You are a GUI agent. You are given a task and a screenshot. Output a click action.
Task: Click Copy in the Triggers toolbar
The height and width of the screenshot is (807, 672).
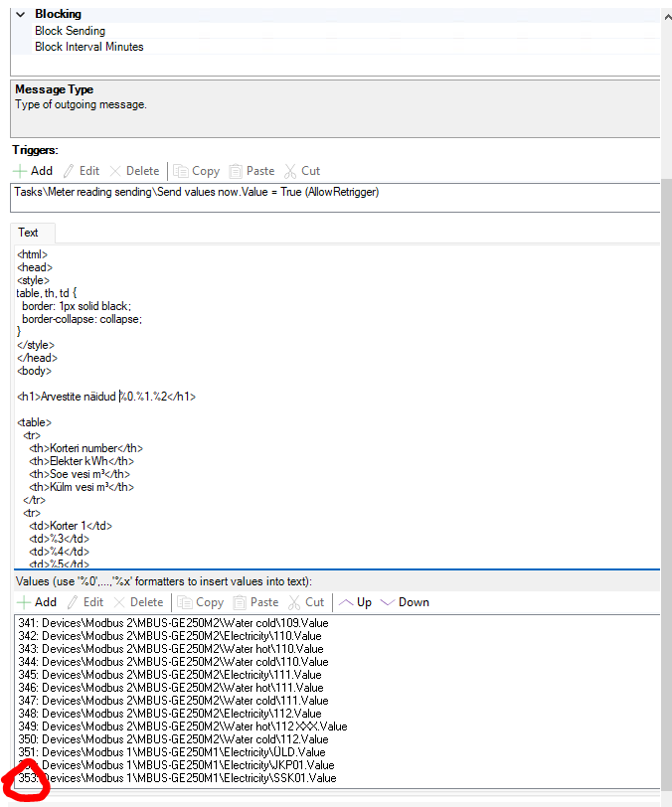click(x=198, y=171)
